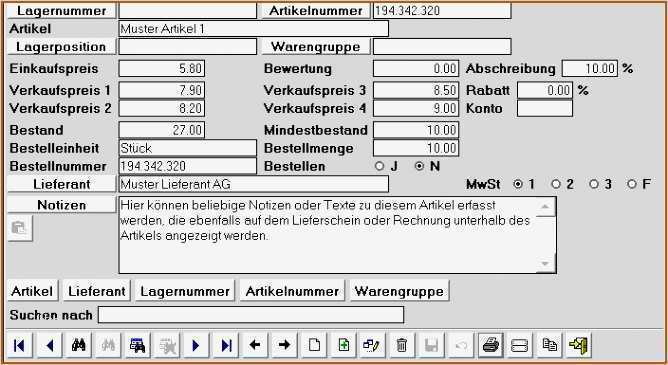Select Bestellen option J
Screen dimensions: 668x365
pos(379,166)
